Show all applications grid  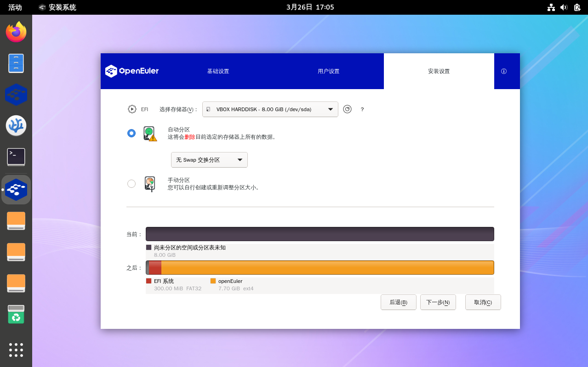coord(16,350)
